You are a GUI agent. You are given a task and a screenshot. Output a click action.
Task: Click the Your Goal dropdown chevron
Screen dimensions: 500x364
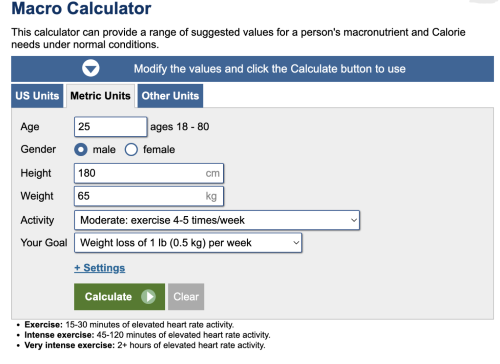click(296, 243)
